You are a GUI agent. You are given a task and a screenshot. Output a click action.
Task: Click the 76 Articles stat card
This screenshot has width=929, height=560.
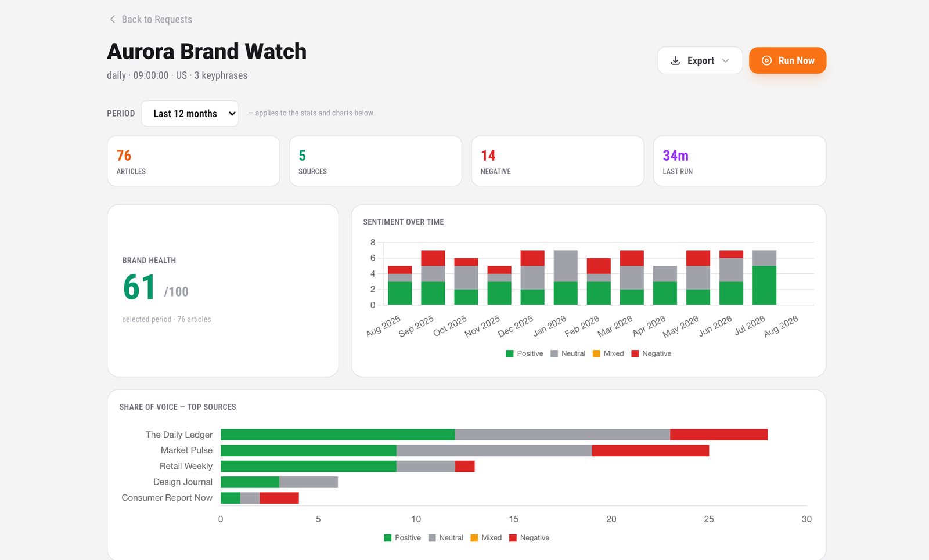point(193,161)
